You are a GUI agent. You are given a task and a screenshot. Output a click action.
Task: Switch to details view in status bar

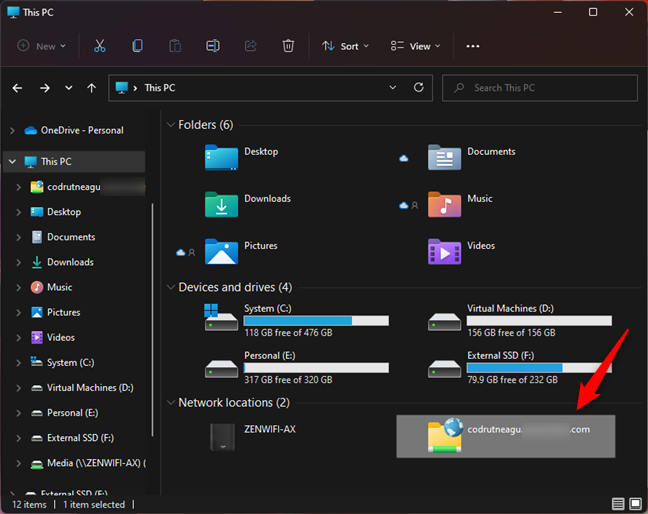pos(619,504)
